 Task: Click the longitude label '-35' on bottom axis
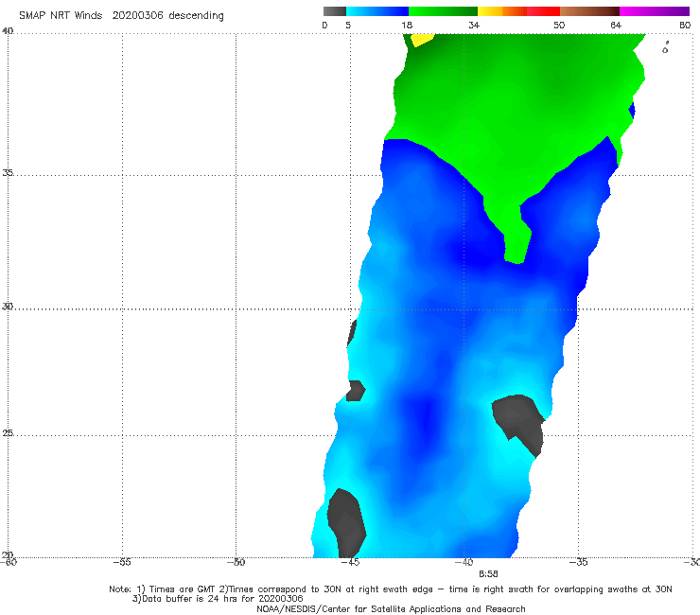tap(578, 562)
